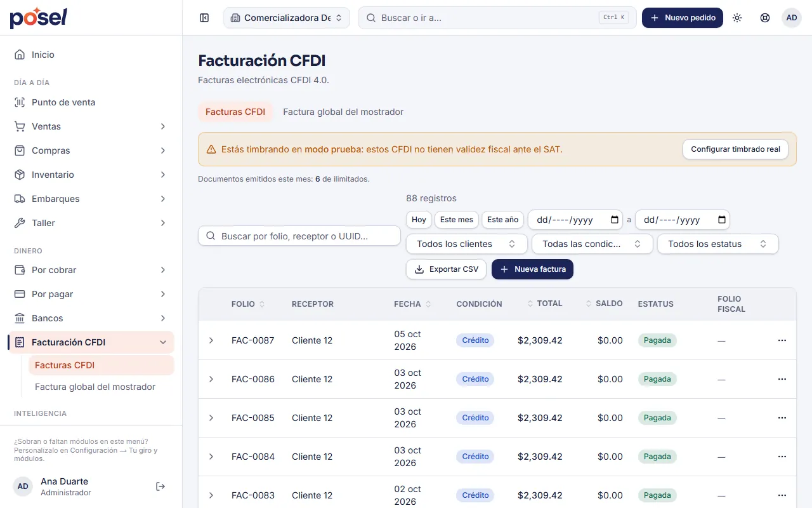Expand the Ventas sidebar section

point(91,126)
